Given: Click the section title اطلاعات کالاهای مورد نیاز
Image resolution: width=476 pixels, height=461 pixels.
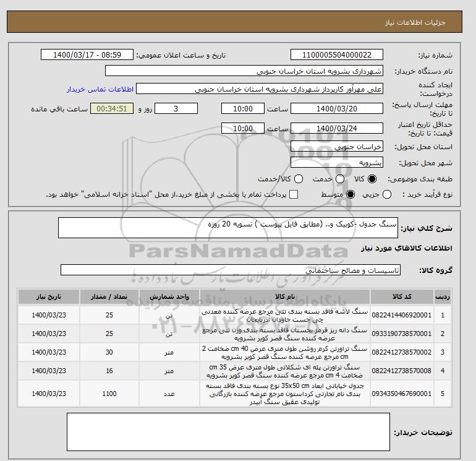Looking at the screenshot, I should tap(407, 248).
